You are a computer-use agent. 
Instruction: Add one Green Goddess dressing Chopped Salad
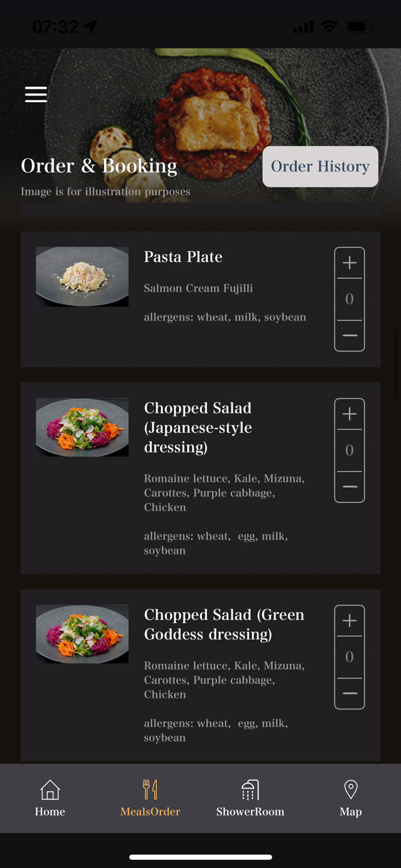(349, 621)
